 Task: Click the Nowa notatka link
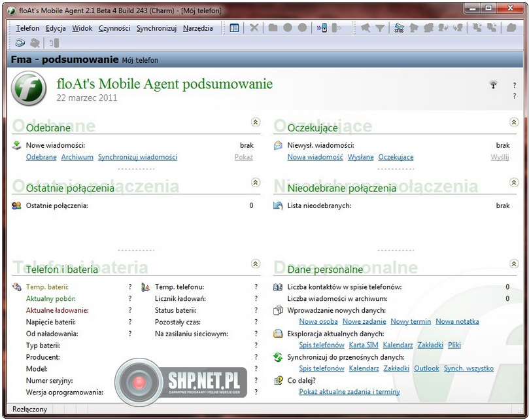click(457, 322)
